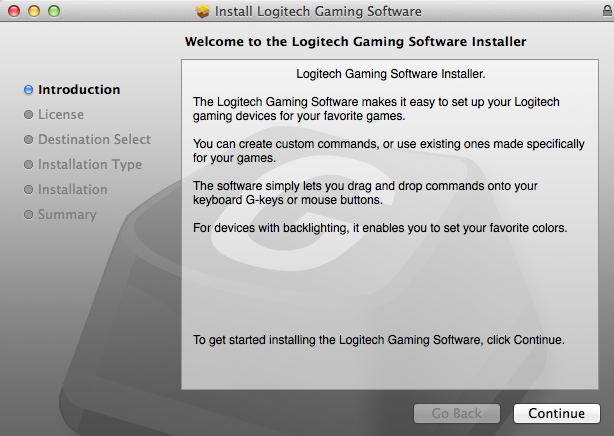Choose the Destination Select step label
The height and width of the screenshot is (436, 614).
(94, 140)
